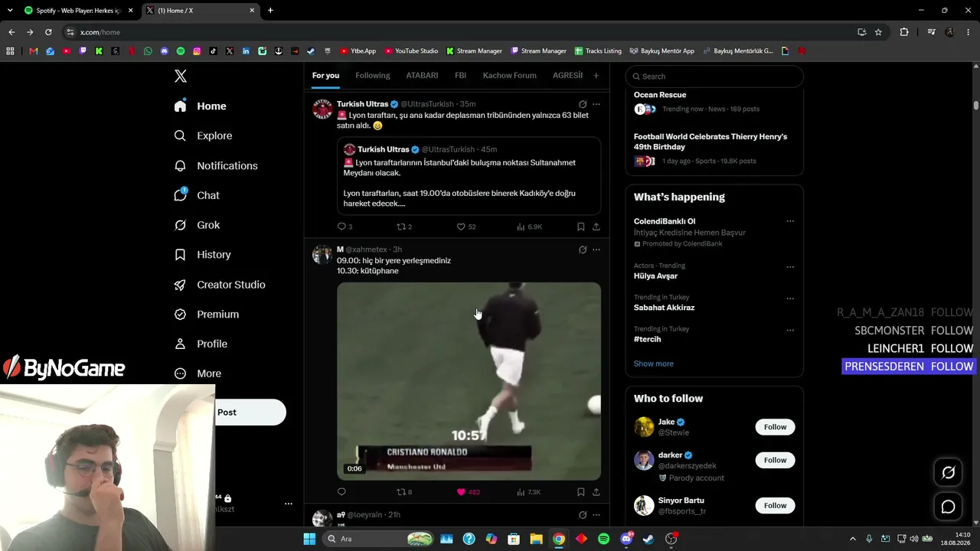Click the page's vertical scrollbar thumb

[x=976, y=105]
